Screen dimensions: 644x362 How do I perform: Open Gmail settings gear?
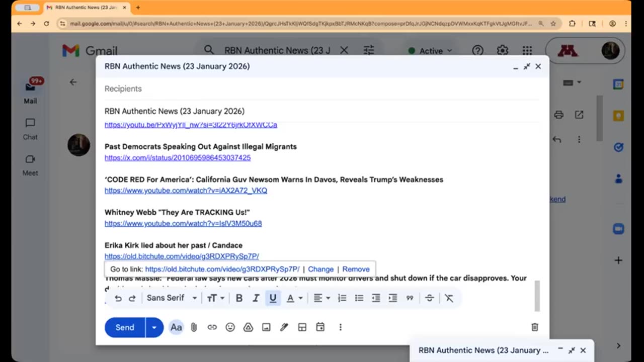point(502,51)
